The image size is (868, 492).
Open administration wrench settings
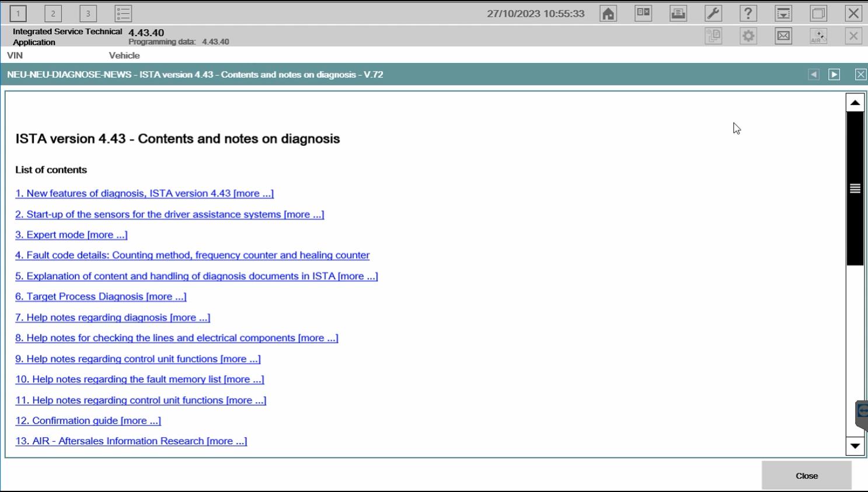[x=713, y=13]
